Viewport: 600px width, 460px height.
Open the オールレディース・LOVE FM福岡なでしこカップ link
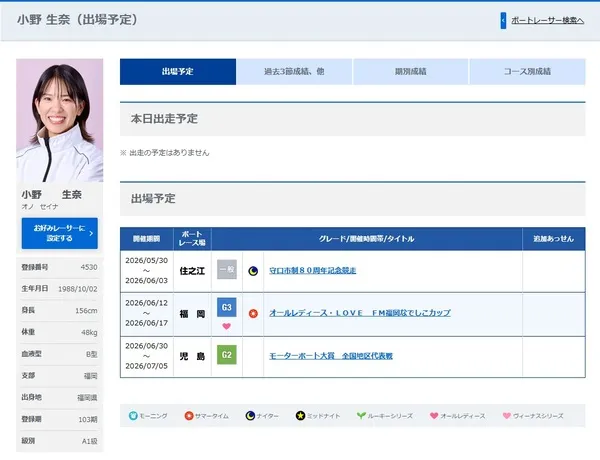click(360, 313)
